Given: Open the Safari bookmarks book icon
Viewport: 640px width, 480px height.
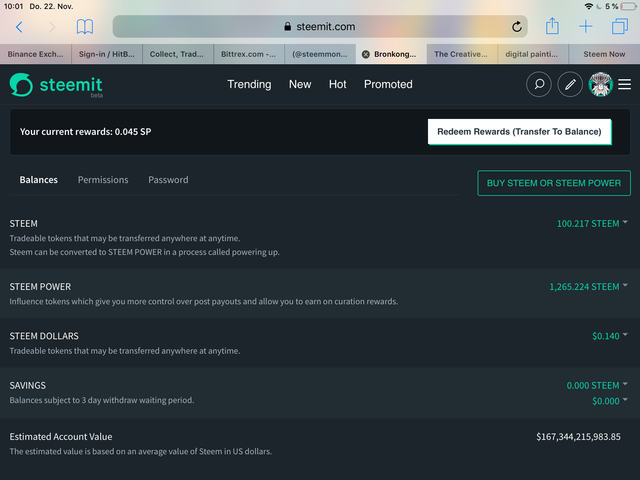Looking at the screenshot, I should tap(85, 27).
